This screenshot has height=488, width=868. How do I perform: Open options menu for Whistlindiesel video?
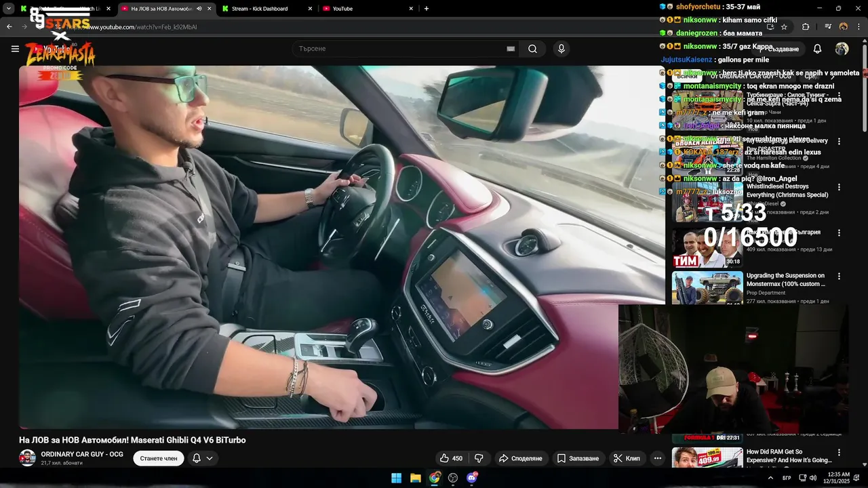840,187
